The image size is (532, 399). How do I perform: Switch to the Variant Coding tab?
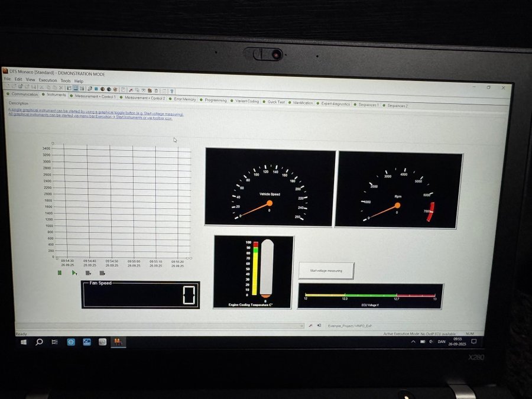(x=247, y=101)
